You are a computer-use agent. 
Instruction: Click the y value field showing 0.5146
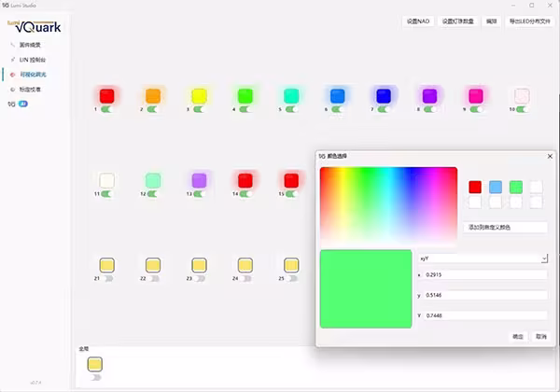pyautogui.click(x=485, y=295)
